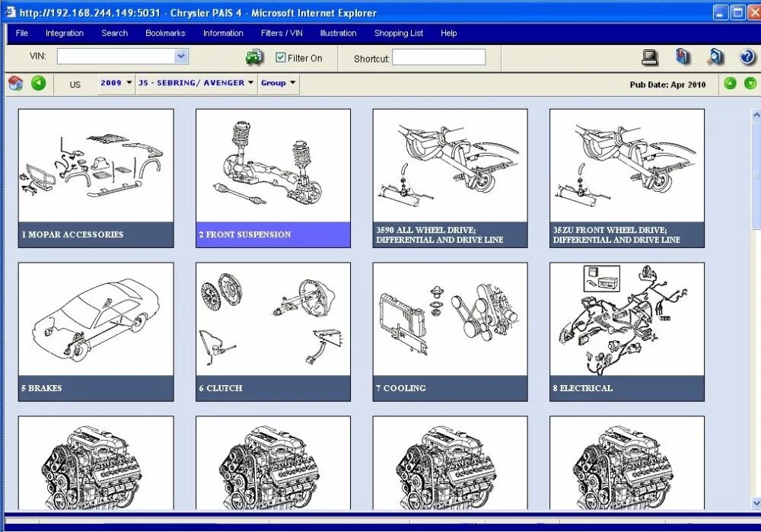Open the JS - SEBRING/ AVENGER model dropdown

click(x=196, y=83)
